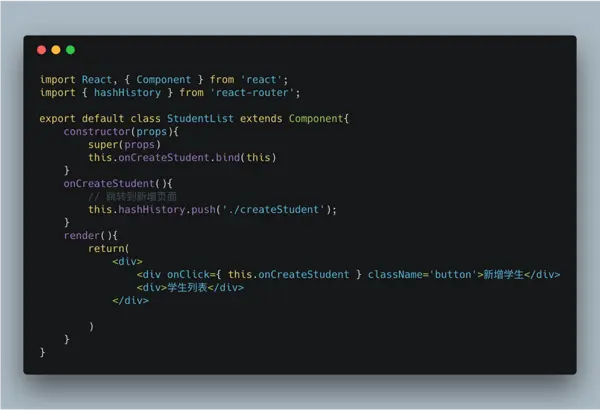Click the gray Chinese comment line
600x410 pixels.
[x=132, y=197]
